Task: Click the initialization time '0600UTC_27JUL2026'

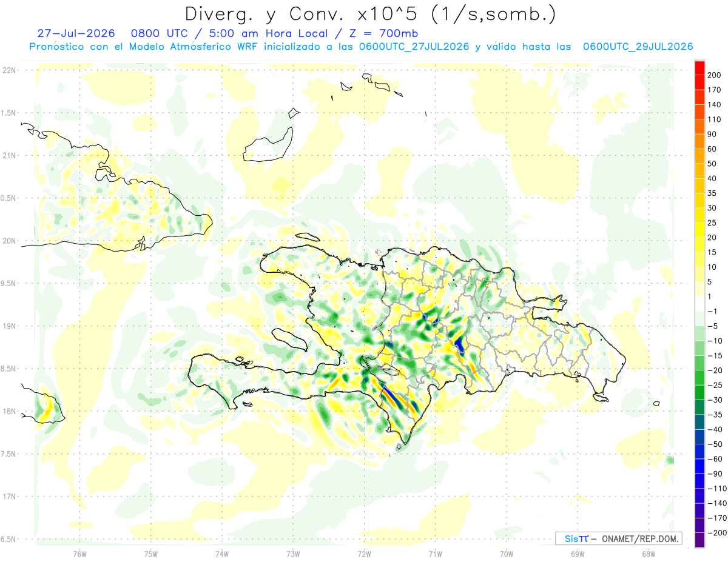Action: pyautogui.click(x=414, y=47)
